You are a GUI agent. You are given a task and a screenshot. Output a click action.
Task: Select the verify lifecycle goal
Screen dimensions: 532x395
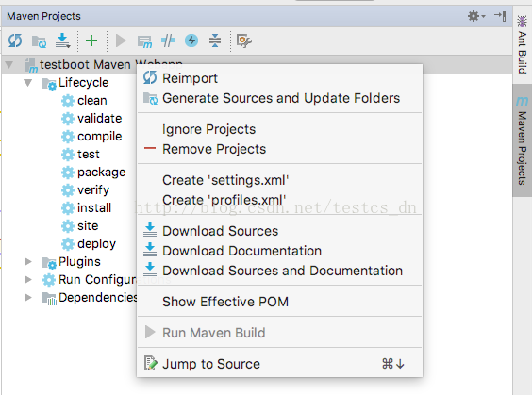[93, 190]
